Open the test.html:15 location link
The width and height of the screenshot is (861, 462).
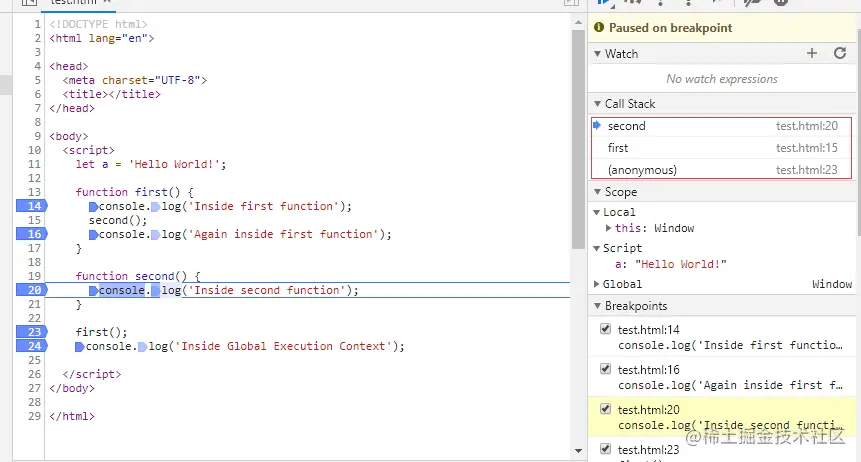click(x=807, y=148)
